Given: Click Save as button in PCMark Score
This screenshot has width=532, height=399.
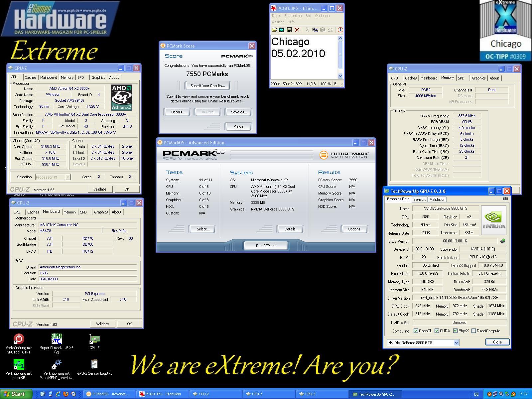Looking at the screenshot, I should pos(239,112).
